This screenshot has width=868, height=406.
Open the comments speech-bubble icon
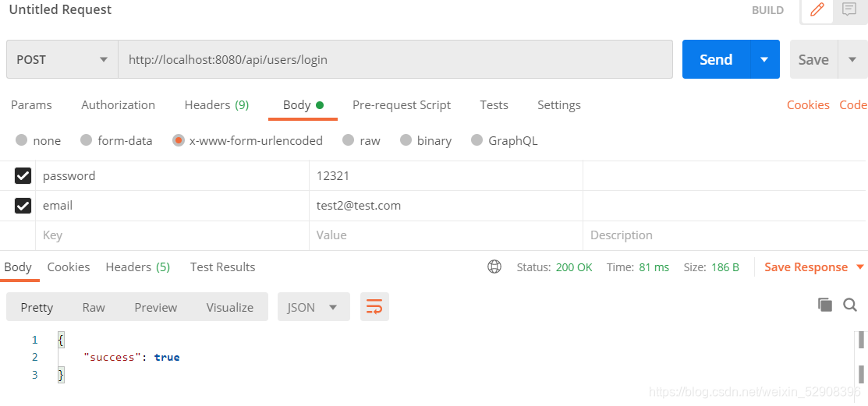(x=849, y=9)
